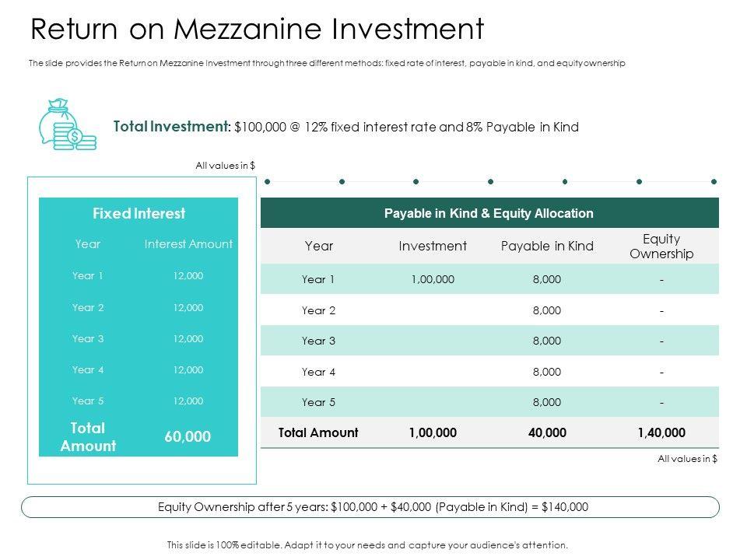747x560 pixels.
Task: Click the leftmost dot on the dotted line
Action: (x=268, y=181)
